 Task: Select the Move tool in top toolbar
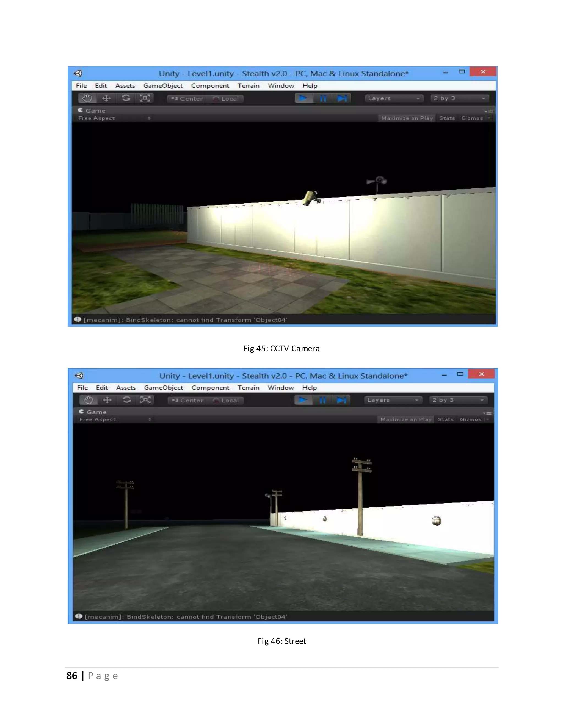106,98
